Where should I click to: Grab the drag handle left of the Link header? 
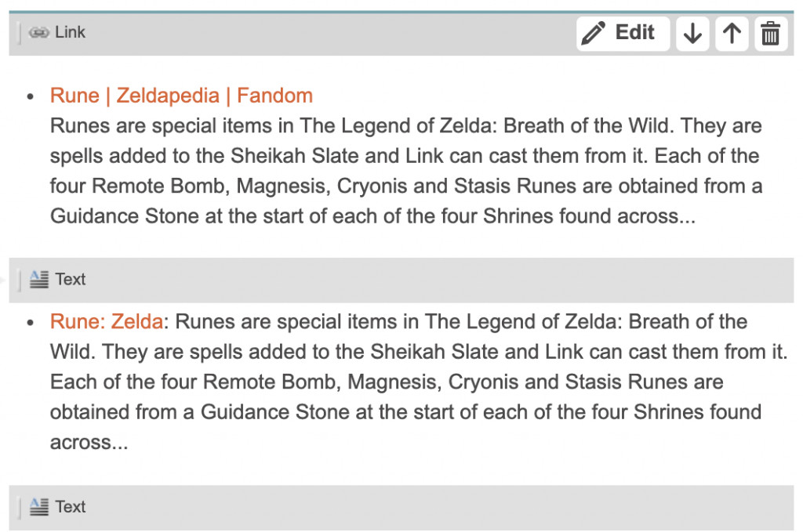coord(20,33)
